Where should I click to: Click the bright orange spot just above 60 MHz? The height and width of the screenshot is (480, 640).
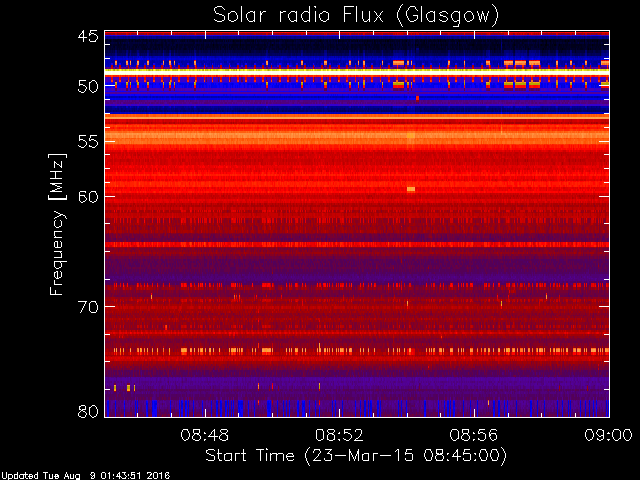[411, 189]
